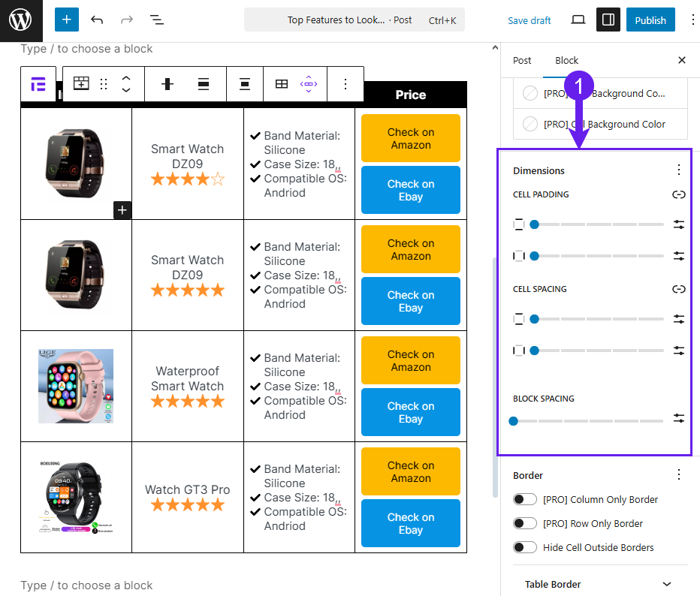Unlink Cell Spacing sides icon

click(x=678, y=289)
